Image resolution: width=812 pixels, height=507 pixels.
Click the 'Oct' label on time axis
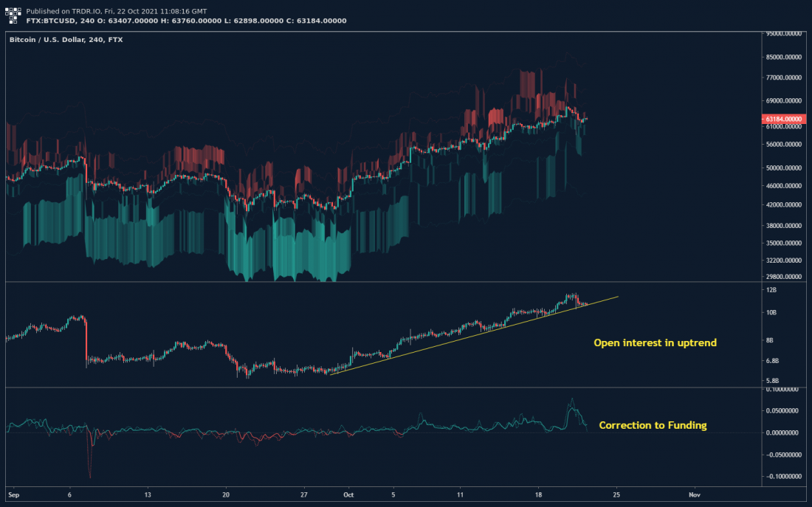[x=347, y=494]
